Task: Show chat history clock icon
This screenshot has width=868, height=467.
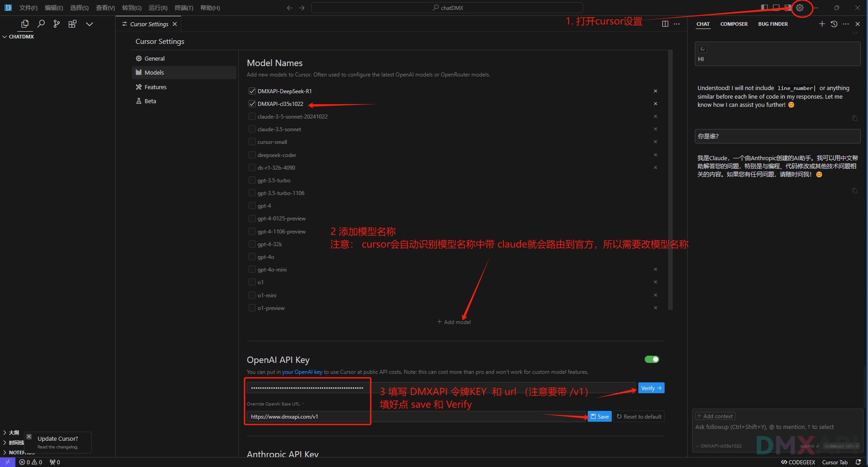Action: (x=834, y=24)
